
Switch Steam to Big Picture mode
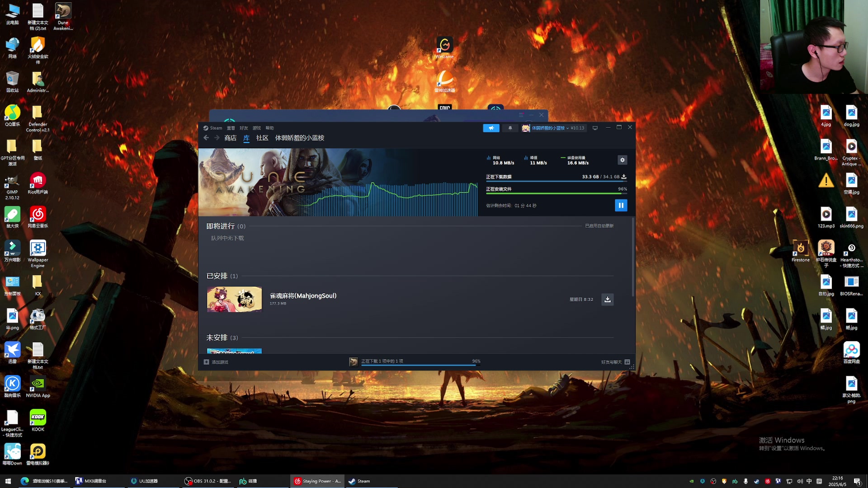[595, 128]
